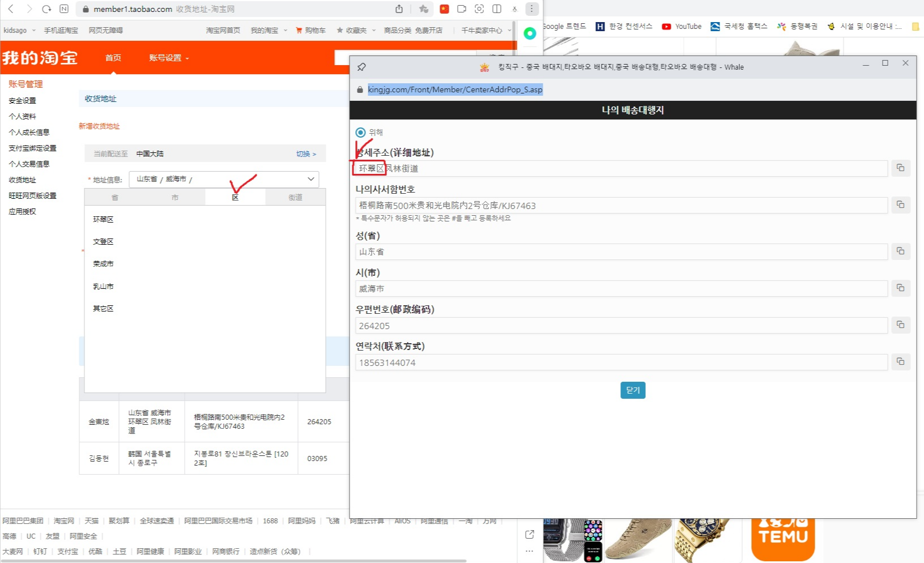The image size is (924, 563).
Task: Select 乳山市 from the district list
Action: [103, 286]
